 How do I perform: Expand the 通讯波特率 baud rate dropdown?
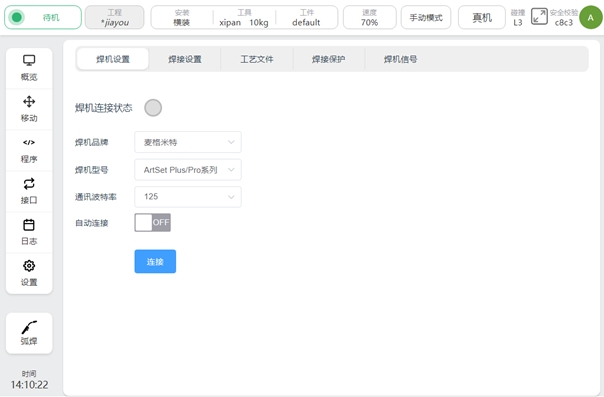(x=188, y=197)
